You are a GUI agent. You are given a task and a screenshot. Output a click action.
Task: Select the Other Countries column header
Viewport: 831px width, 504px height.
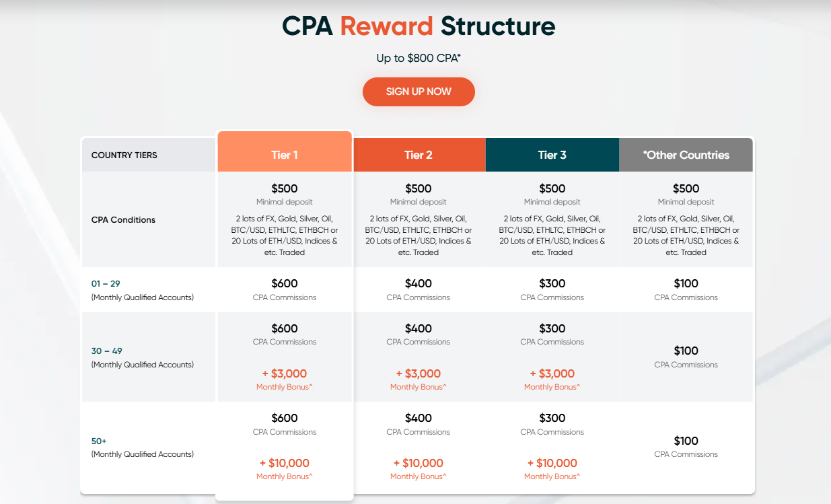coord(686,155)
